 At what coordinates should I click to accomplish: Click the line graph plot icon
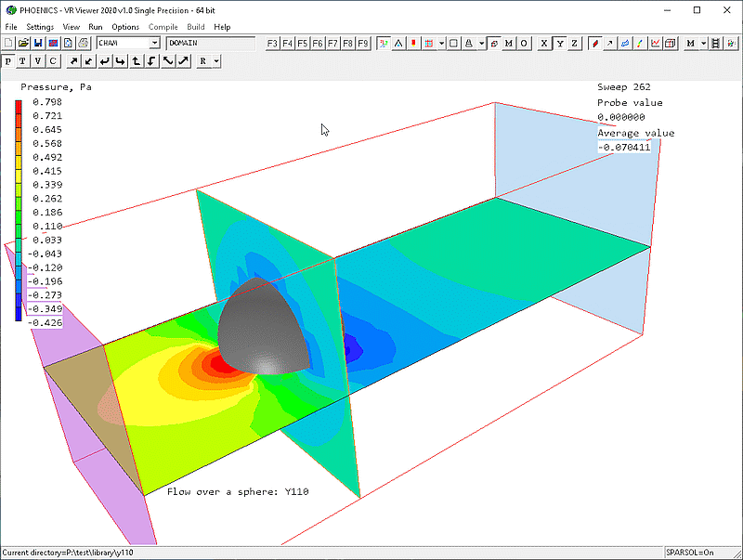(656, 44)
